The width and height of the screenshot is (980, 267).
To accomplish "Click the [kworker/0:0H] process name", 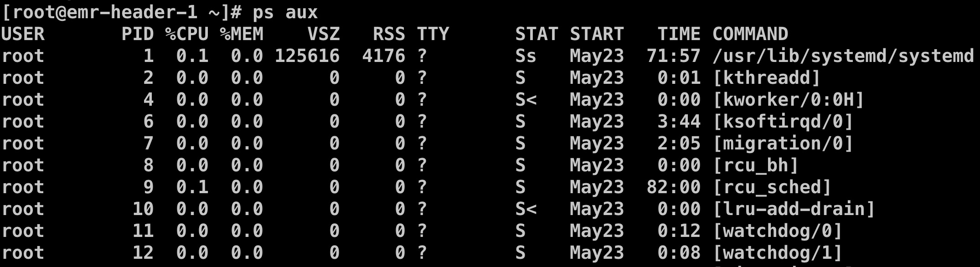I will [788, 100].
